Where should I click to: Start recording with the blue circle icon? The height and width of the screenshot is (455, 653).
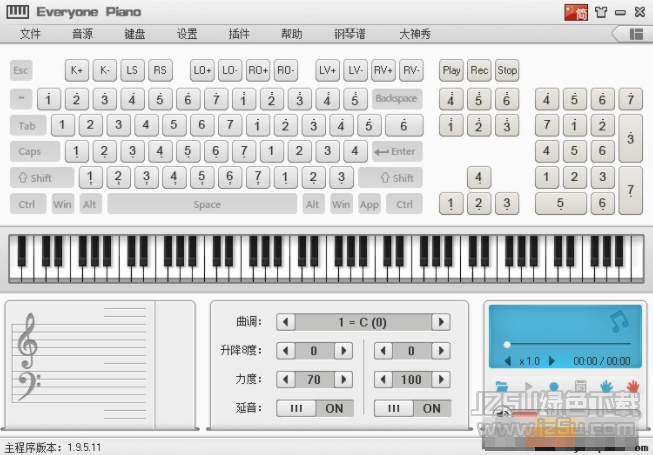(554, 386)
